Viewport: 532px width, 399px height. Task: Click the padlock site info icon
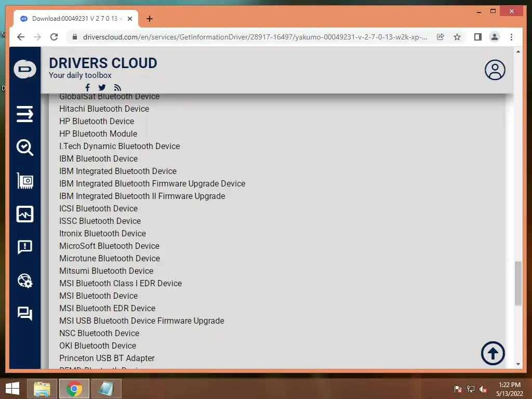pos(75,37)
